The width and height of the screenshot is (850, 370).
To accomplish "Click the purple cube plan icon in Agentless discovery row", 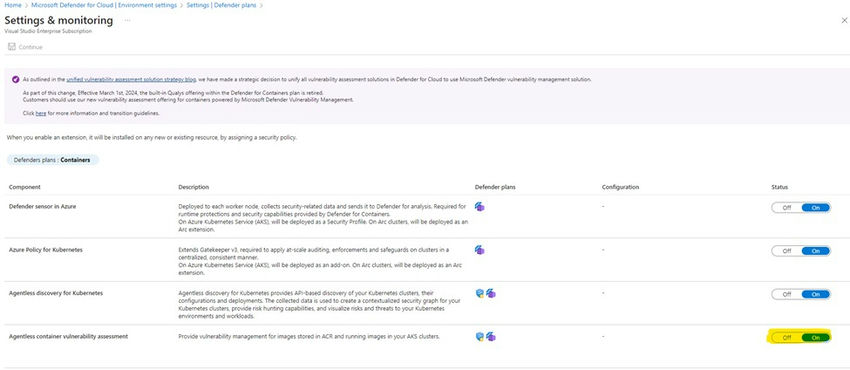I will click(x=491, y=293).
